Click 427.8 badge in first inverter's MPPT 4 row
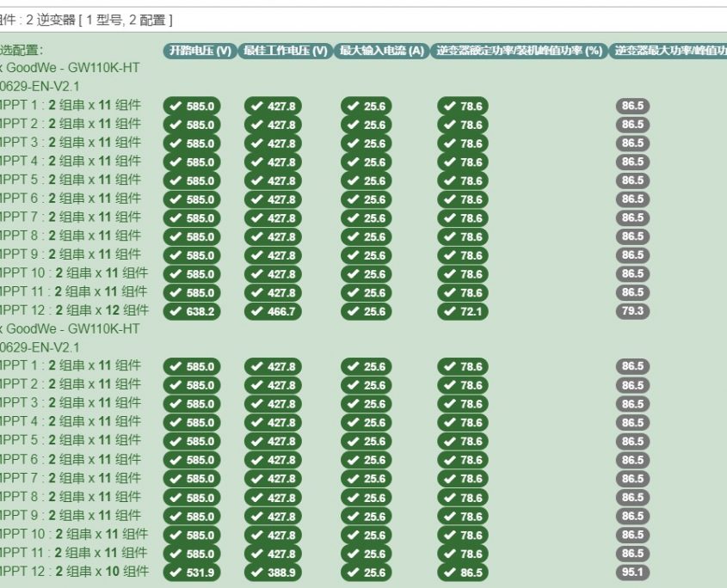 pyautogui.click(x=273, y=162)
